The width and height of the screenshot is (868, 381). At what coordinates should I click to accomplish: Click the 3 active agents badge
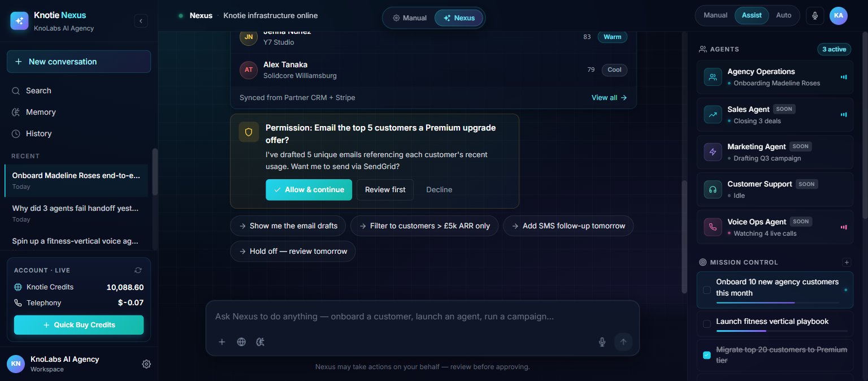(x=834, y=49)
